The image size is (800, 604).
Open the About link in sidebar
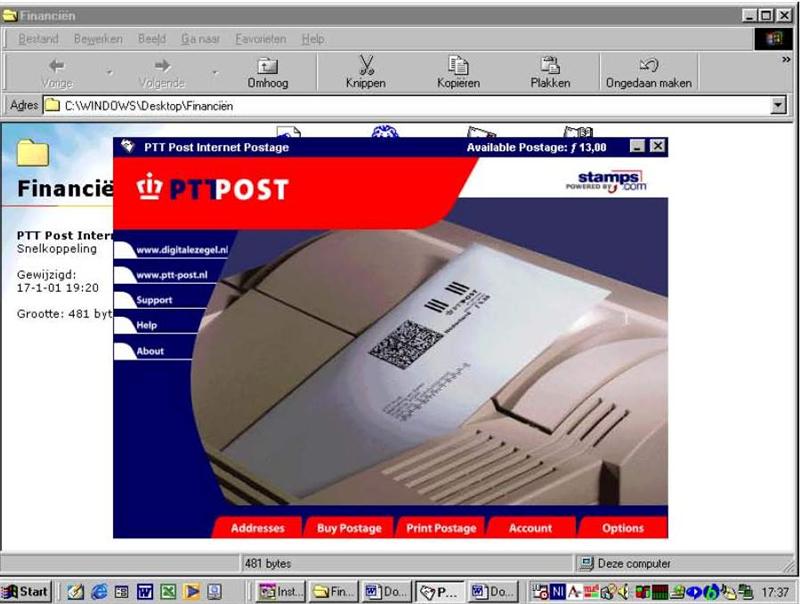point(150,351)
